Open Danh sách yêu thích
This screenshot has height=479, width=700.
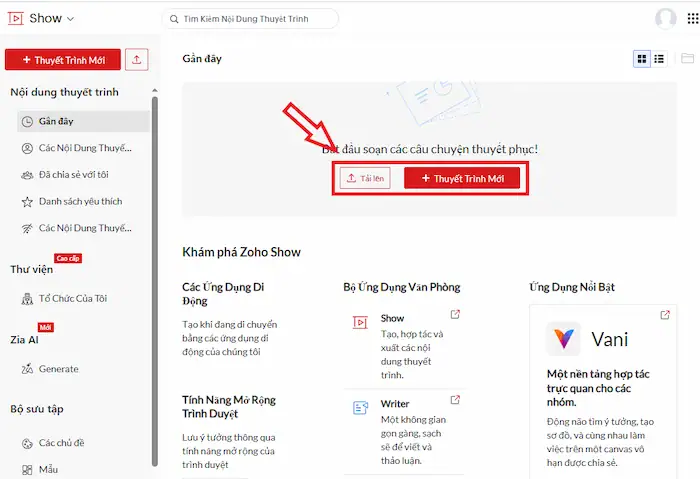point(79,201)
